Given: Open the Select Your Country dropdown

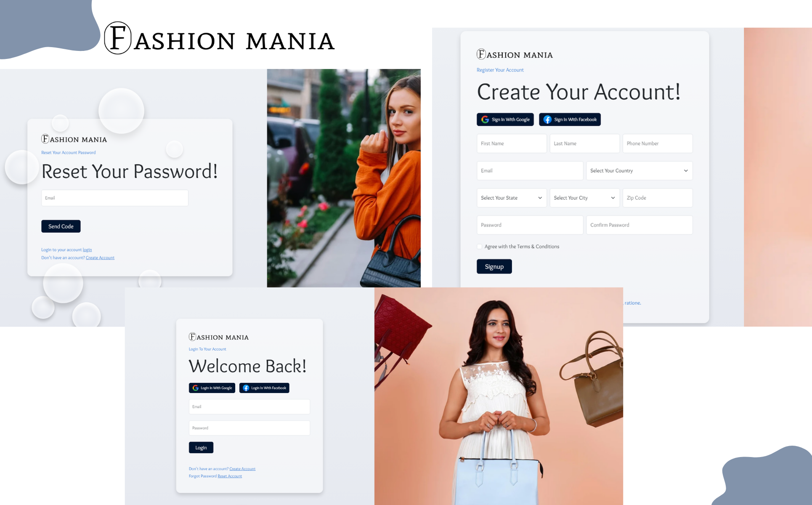Looking at the screenshot, I should (639, 171).
